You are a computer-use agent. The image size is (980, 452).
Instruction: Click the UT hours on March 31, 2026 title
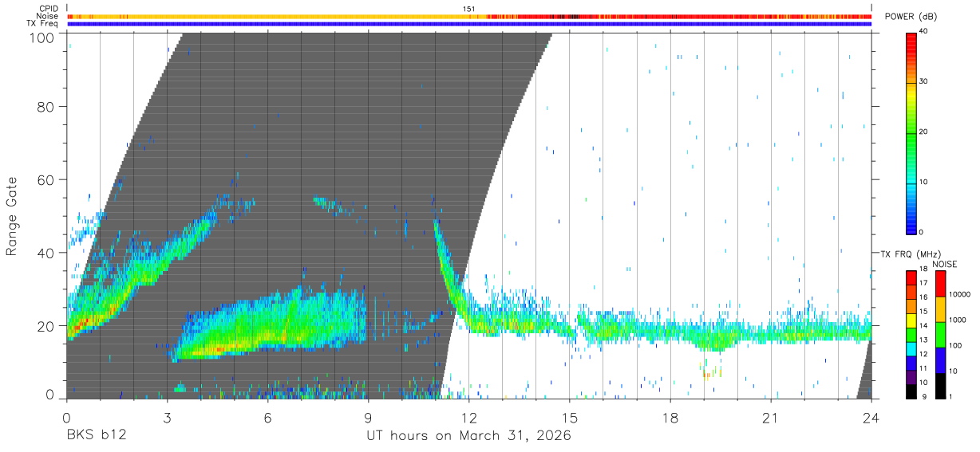click(x=468, y=436)
